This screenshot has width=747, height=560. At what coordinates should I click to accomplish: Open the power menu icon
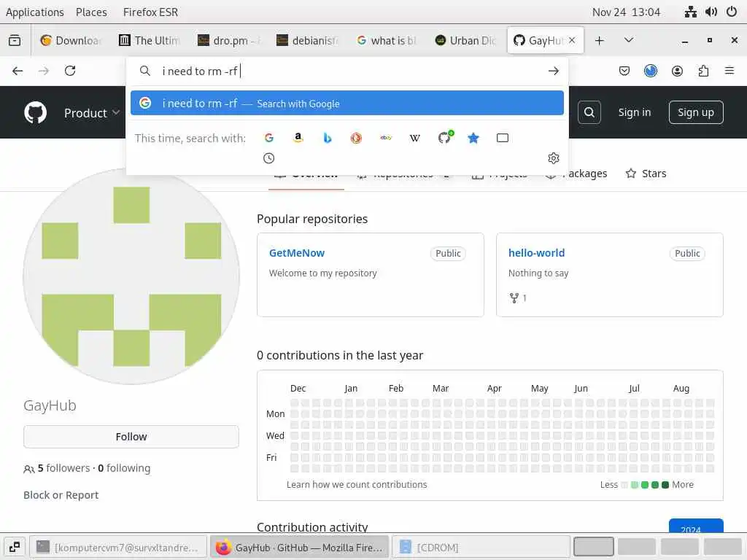732,12
